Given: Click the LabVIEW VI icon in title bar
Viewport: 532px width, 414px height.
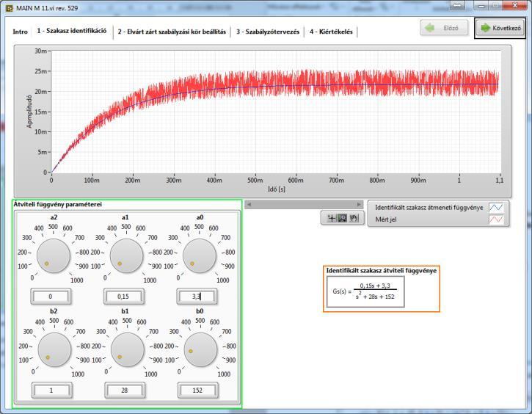Looking at the screenshot, I should coord(10,8).
